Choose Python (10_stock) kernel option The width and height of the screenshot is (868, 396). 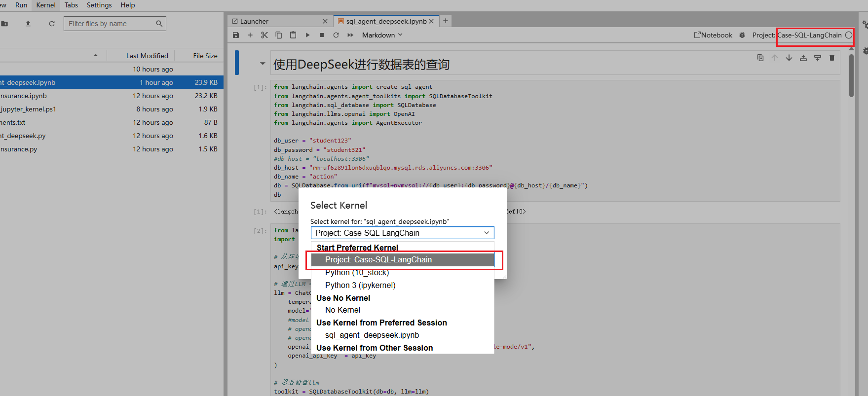[x=402, y=273]
